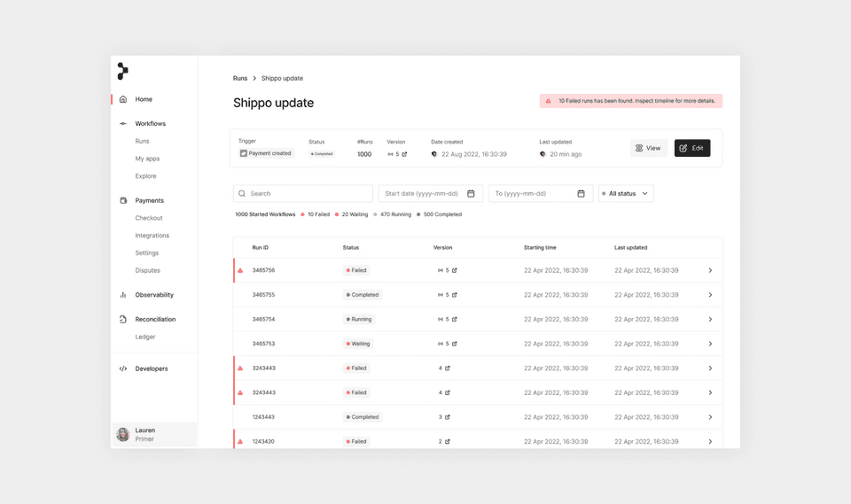Image resolution: width=851 pixels, height=504 pixels.
Task: Click the View button
Action: [648, 148]
